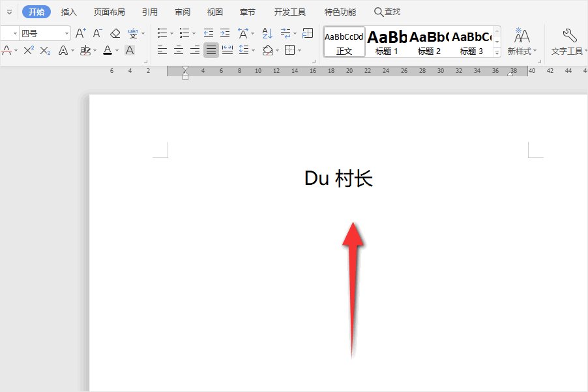The image size is (588, 392).
Task: Click the character shading icon
Action: point(129,50)
